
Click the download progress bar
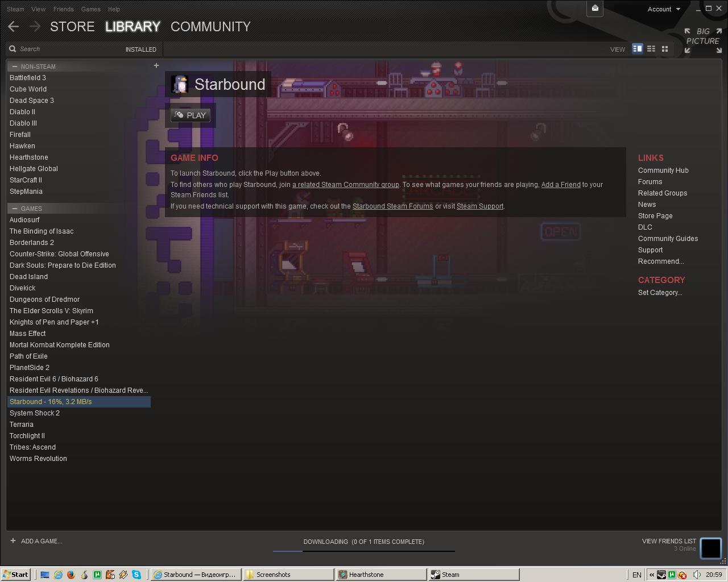[364, 551]
